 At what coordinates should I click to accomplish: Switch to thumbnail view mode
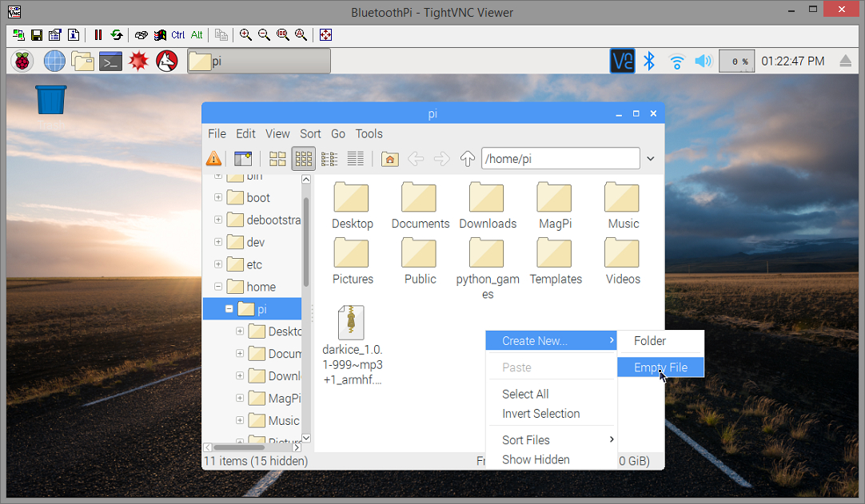coord(277,159)
